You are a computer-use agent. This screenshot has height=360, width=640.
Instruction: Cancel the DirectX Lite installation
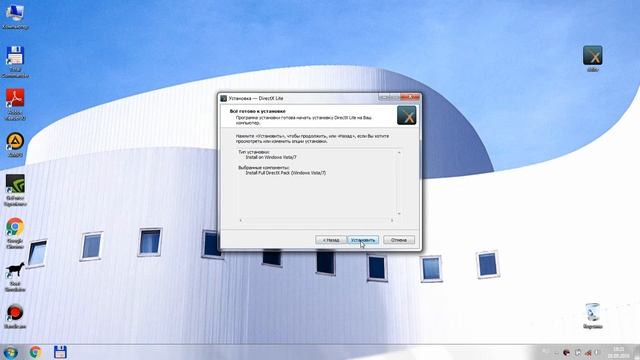point(399,240)
